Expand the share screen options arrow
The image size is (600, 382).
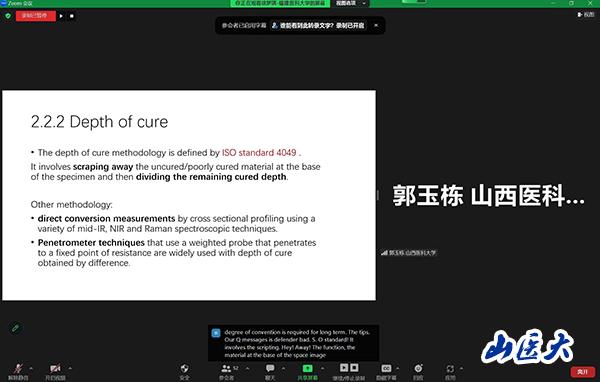click(x=323, y=368)
